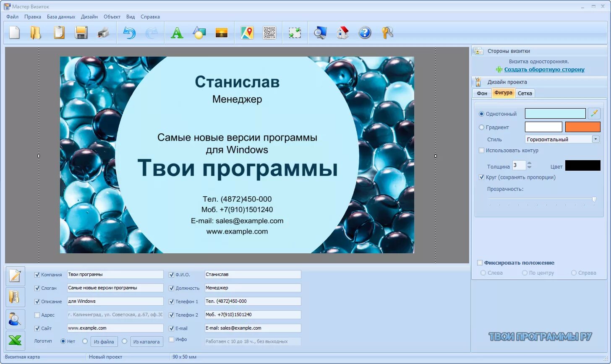Select logo radio before Из каталога
Image resolution: width=611 pixels, height=364 pixels.
(125, 341)
